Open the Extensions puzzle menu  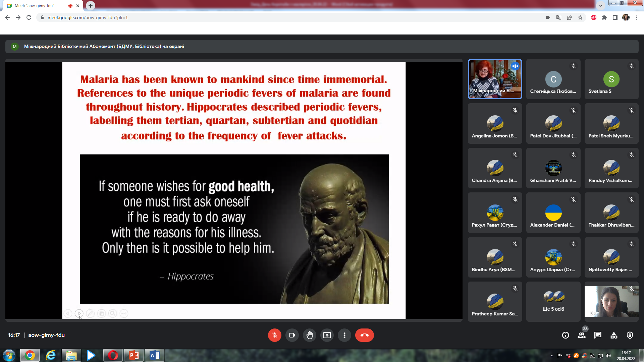coord(604,17)
